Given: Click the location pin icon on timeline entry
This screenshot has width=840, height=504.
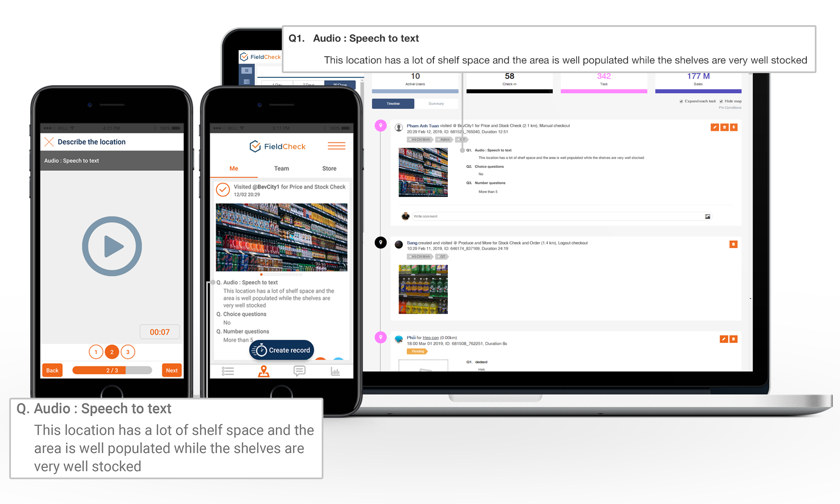Looking at the screenshot, I should tap(381, 125).
